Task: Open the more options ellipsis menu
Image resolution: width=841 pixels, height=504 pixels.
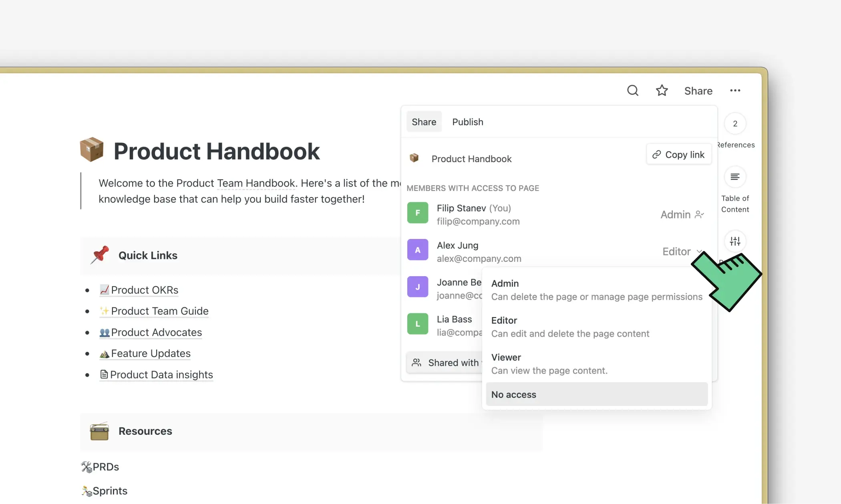Action: pos(735,90)
